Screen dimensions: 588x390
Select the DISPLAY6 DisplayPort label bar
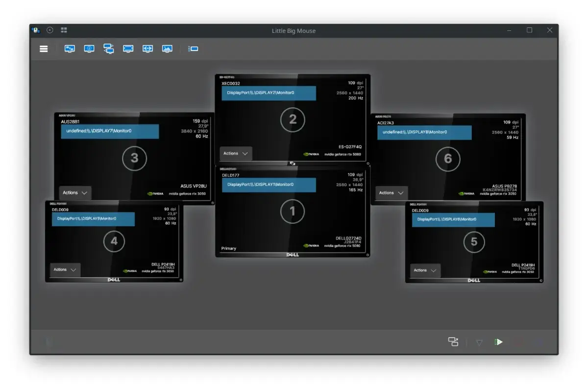(x=453, y=220)
